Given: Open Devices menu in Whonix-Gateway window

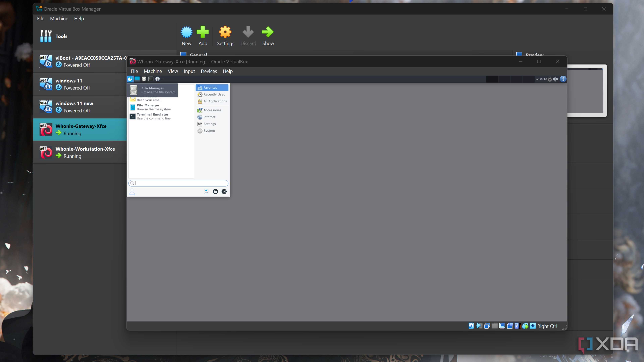Looking at the screenshot, I should [209, 71].
